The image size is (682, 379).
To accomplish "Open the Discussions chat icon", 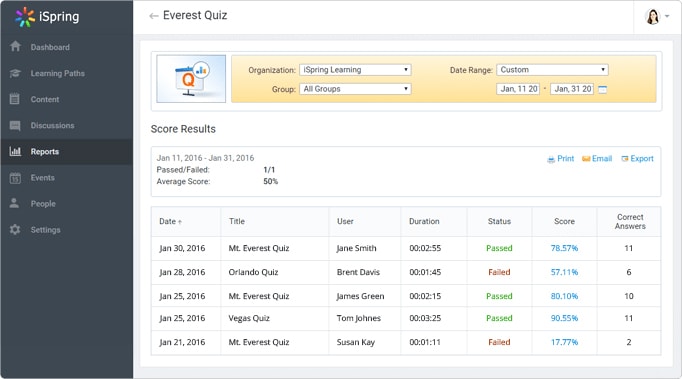I will [15, 126].
